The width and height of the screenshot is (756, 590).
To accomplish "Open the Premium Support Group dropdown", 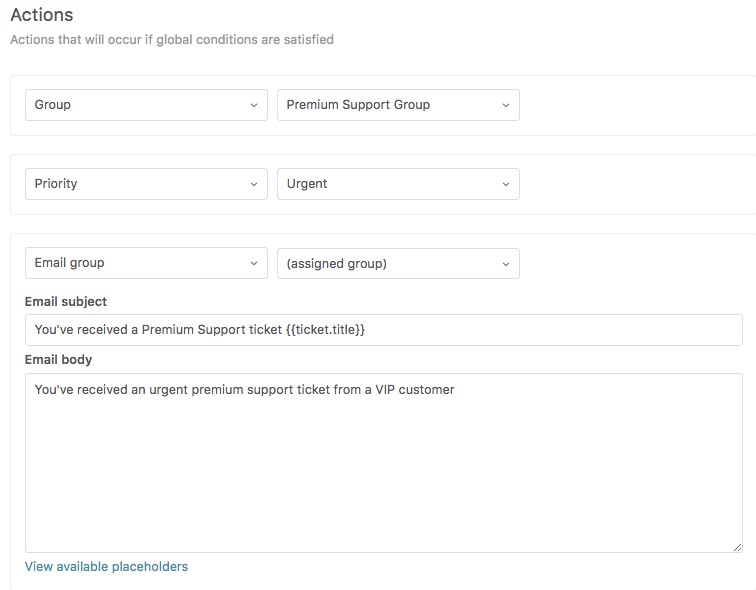I will click(x=397, y=105).
